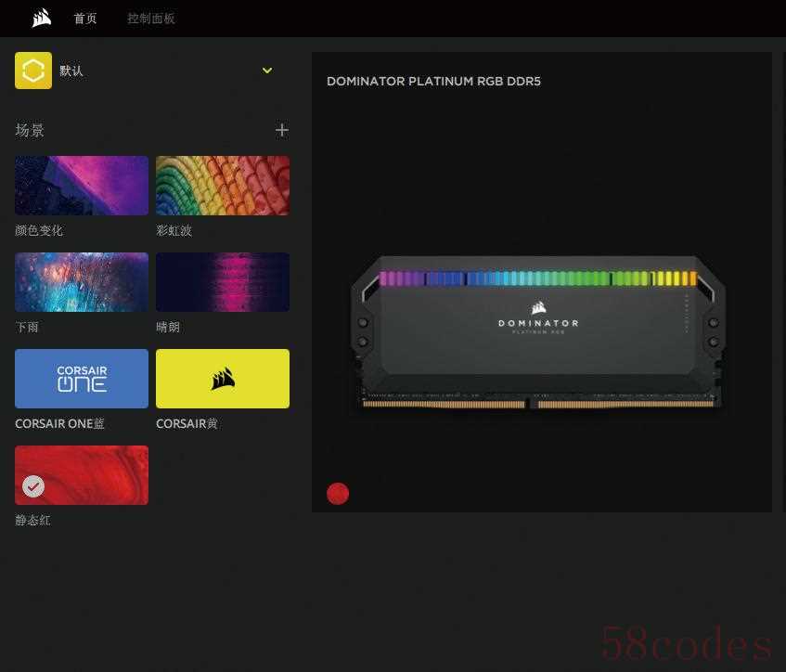Click checkmark on the static red scene
This screenshot has width=786, height=672.
click(x=33, y=486)
